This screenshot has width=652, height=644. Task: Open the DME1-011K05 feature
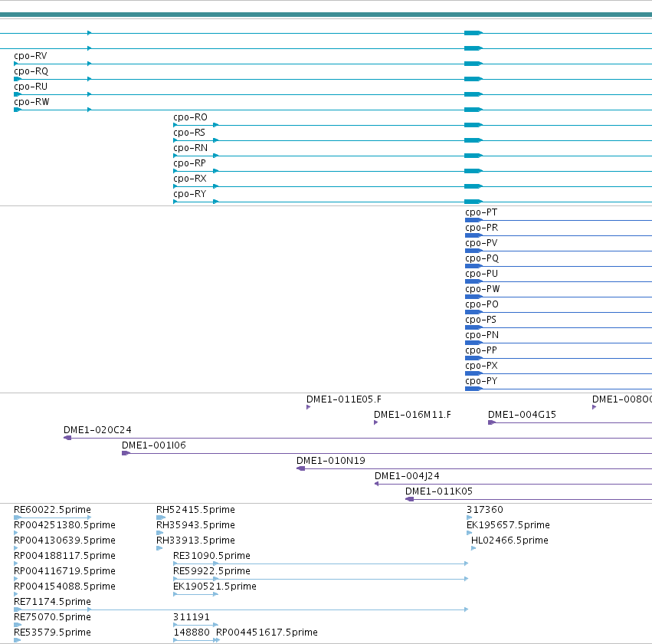[x=529, y=499]
